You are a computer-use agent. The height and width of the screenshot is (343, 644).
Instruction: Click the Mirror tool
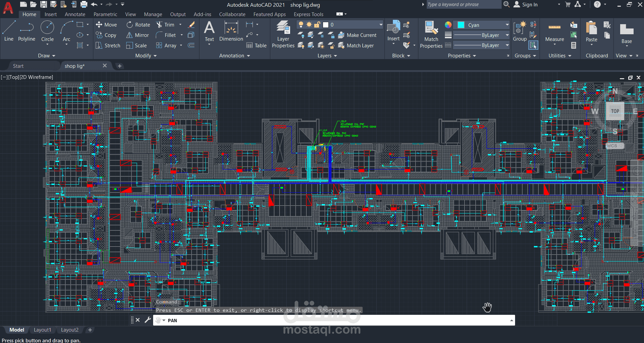[137, 35]
